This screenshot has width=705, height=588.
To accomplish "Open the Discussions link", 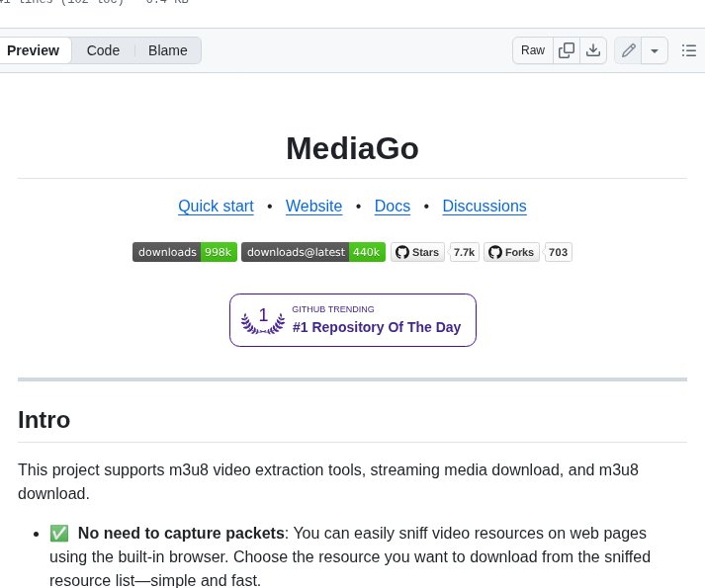I will pyautogui.click(x=485, y=206).
